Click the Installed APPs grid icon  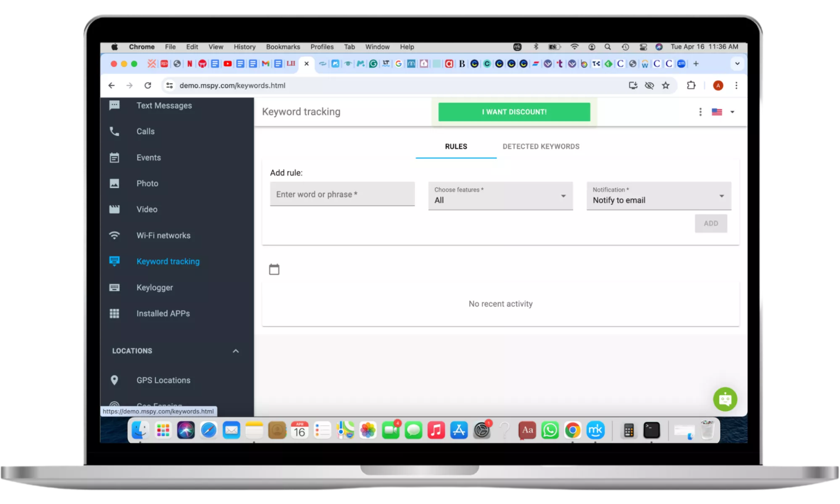coord(114,314)
